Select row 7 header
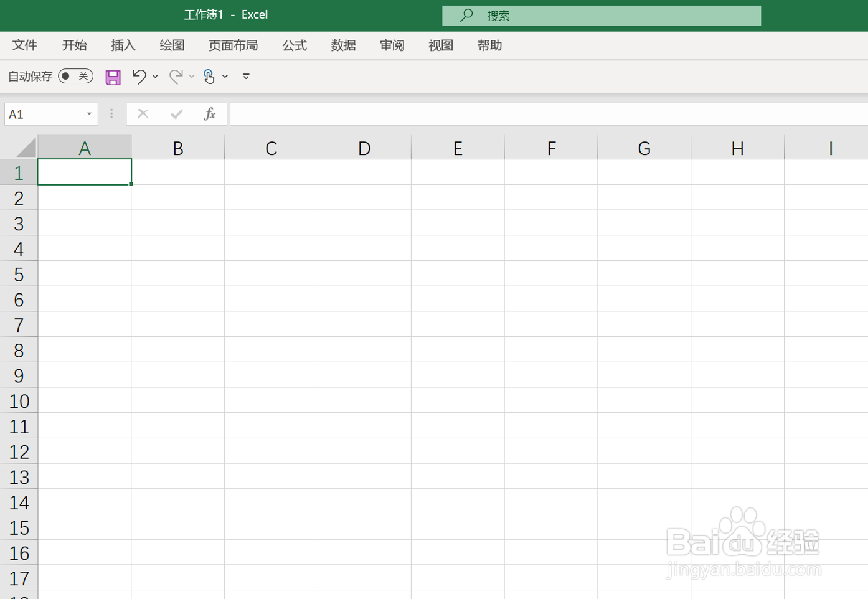 (x=19, y=324)
